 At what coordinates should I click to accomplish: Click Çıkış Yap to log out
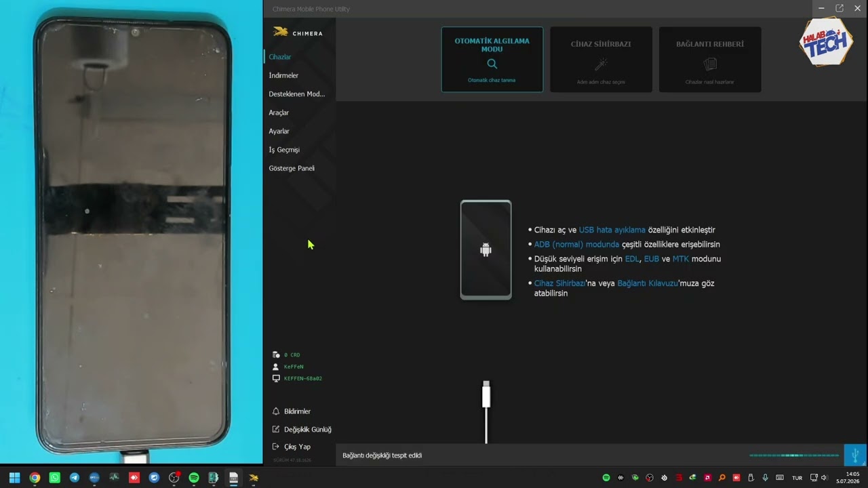297,447
